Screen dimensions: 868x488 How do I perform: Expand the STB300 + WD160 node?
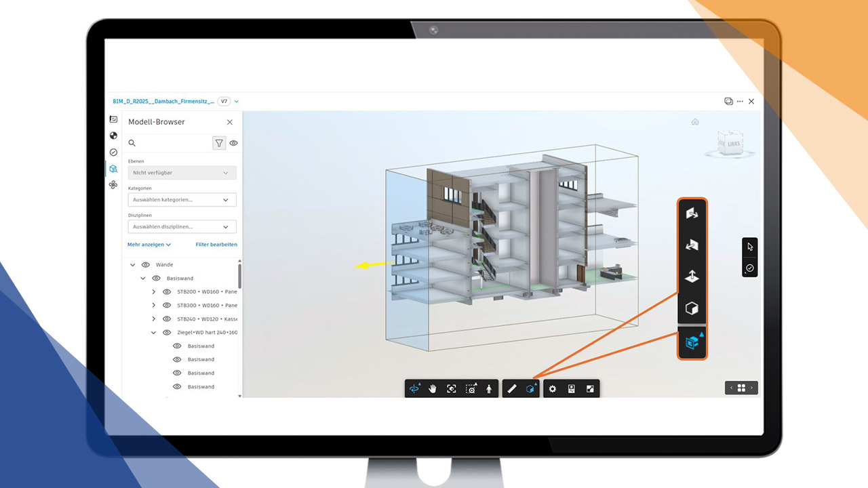click(x=154, y=306)
